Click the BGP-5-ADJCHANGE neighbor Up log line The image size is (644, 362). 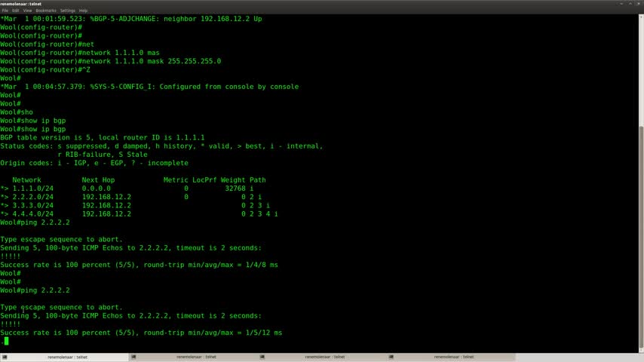[x=131, y=19]
